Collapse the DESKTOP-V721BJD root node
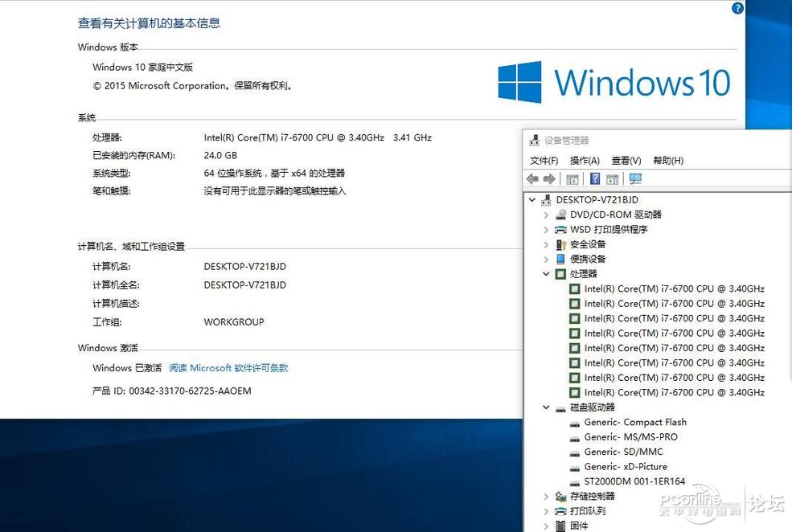Image resolution: width=792 pixels, height=532 pixels. click(x=531, y=200)
